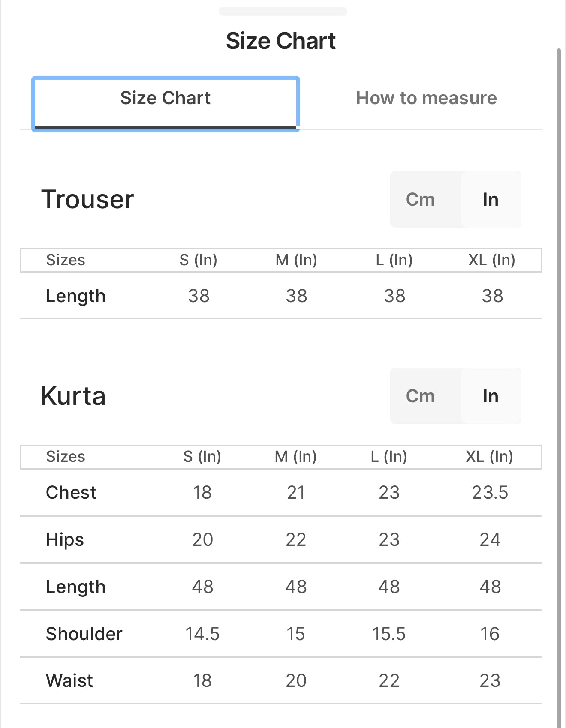
Task: Select In units for Kurta table
Action: pyautogui.click(x=491, y=396)
